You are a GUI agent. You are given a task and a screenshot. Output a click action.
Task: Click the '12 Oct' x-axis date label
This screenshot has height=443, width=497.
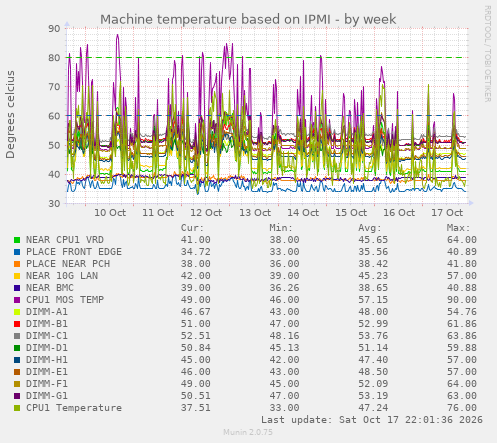206,213
